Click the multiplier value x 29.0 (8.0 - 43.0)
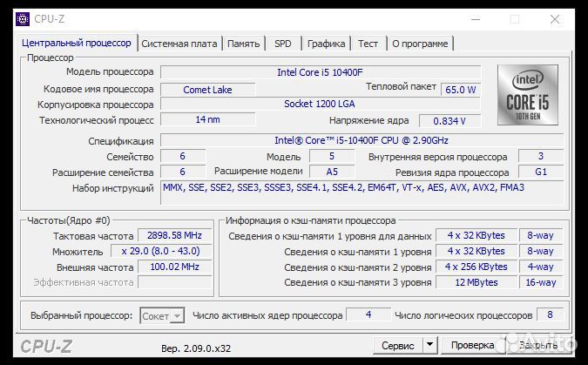 pos(161,251)
